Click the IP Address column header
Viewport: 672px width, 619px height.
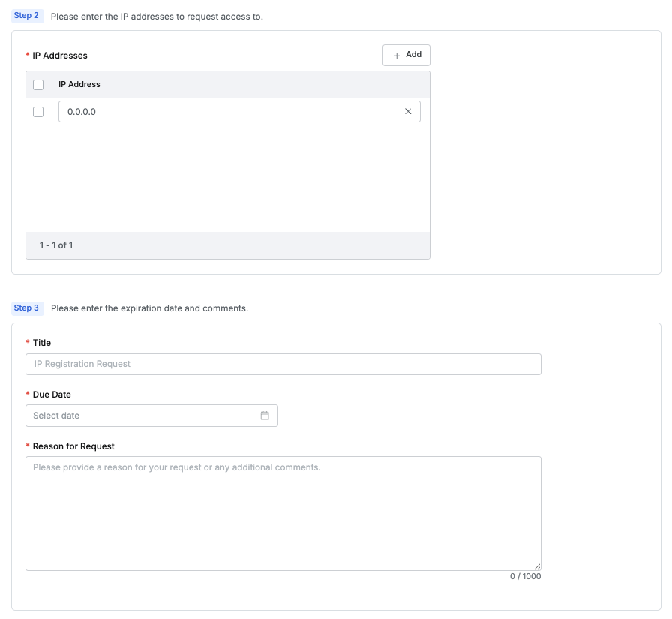tap(79, 85)
